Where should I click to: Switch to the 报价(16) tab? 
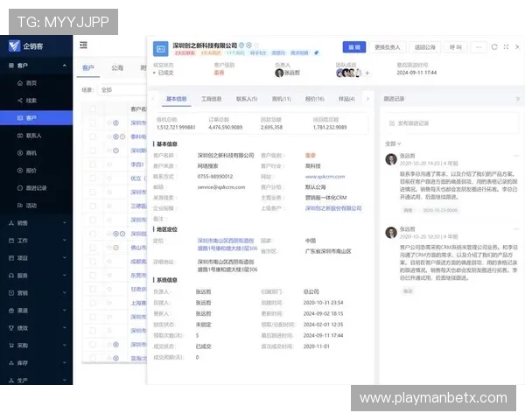pos(314,99)
